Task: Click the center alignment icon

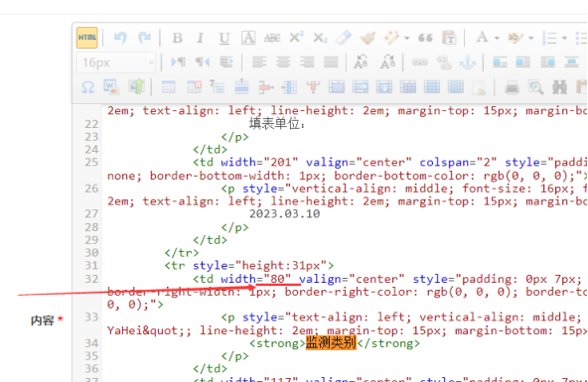Action: point(283,63)
